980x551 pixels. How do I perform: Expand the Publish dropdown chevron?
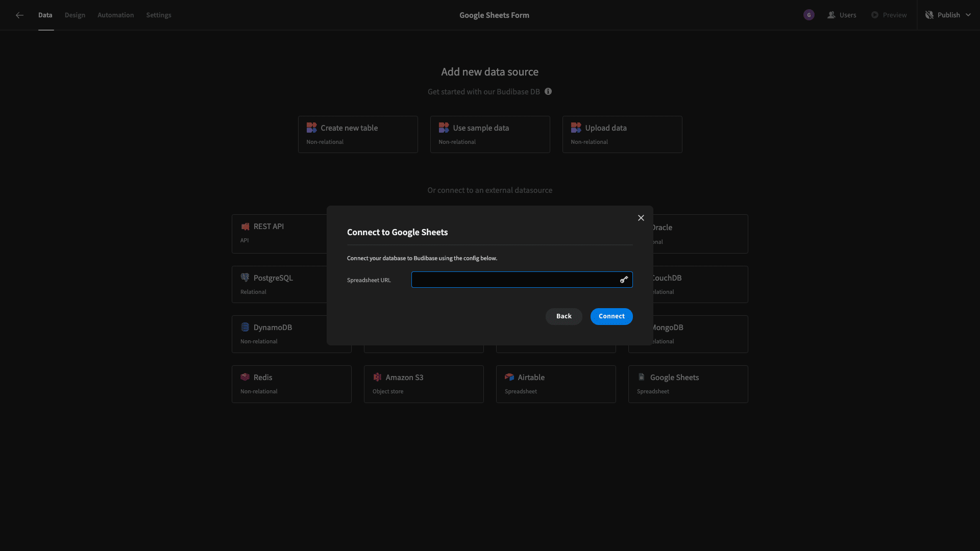point(968,15)
